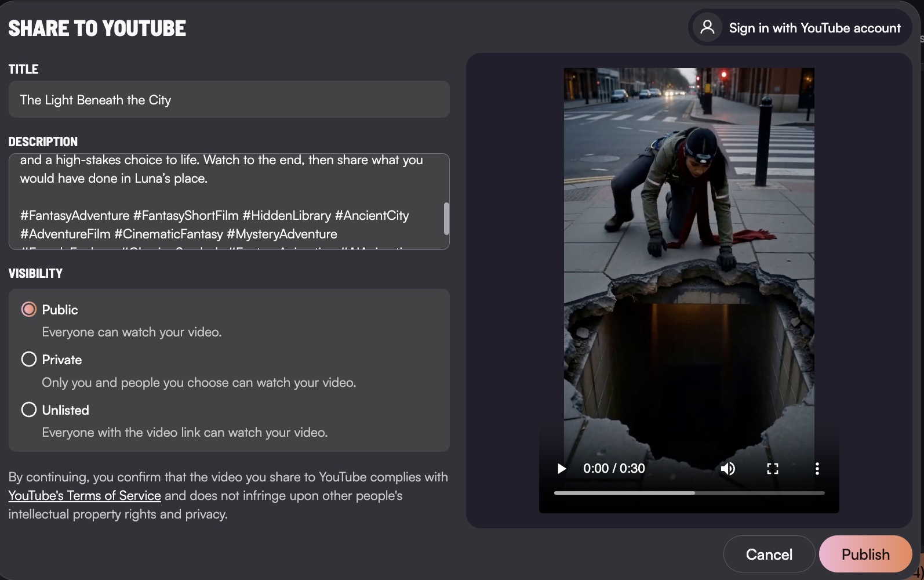Viewport: 924px width, 580px height.
Task: Click the '#MysteryAdventure' hashtag text
Action: point(282,234)
